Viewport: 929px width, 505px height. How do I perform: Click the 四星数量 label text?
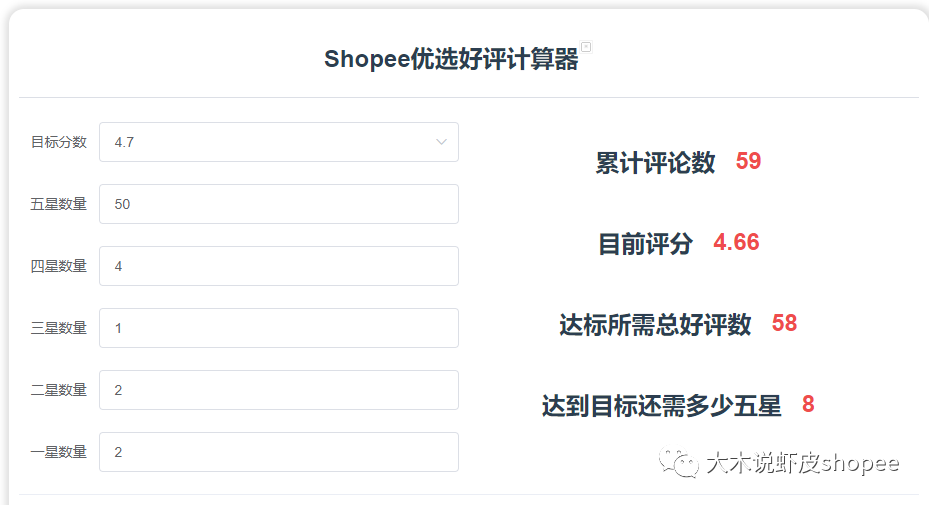click(x=59, y=266)
